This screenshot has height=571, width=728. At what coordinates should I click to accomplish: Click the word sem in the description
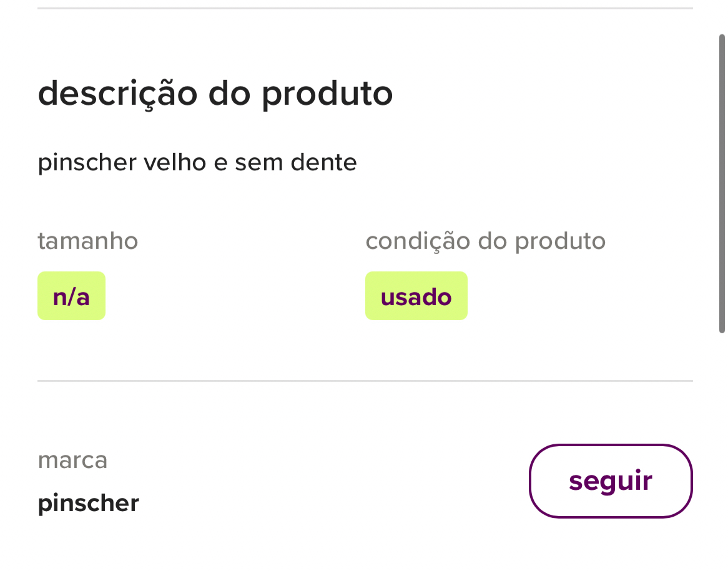[258, 163]
